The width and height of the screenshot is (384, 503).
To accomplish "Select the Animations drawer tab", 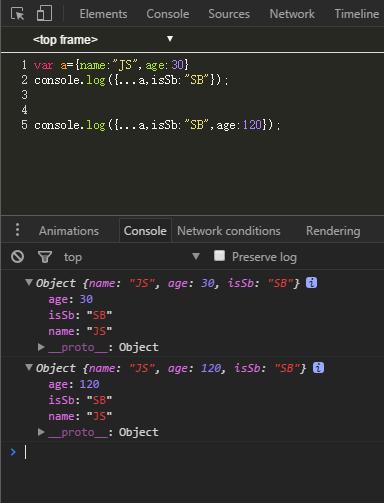I will click(69, 231).
